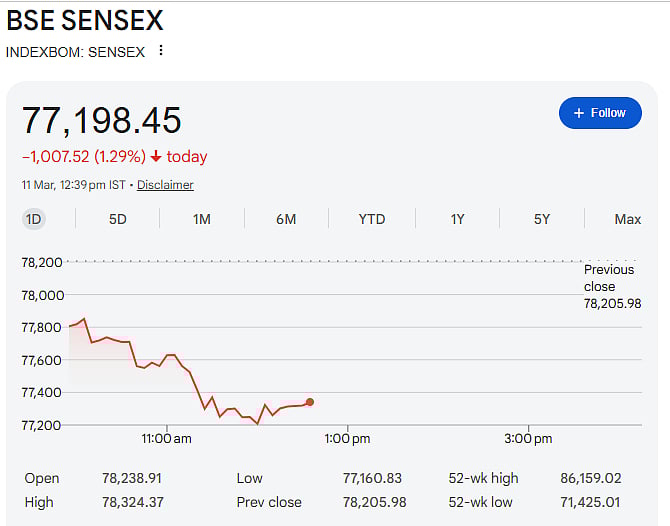The image size is (670, 526).
Task: Switch to the 1M chart range
Action: pyautogui.click(x=202, y=219)
